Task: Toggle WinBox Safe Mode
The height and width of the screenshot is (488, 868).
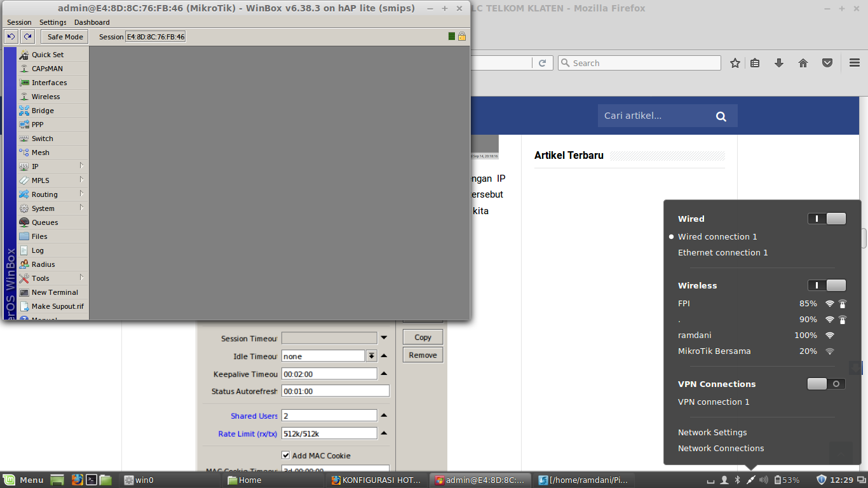Action: [x=65, y=37]
